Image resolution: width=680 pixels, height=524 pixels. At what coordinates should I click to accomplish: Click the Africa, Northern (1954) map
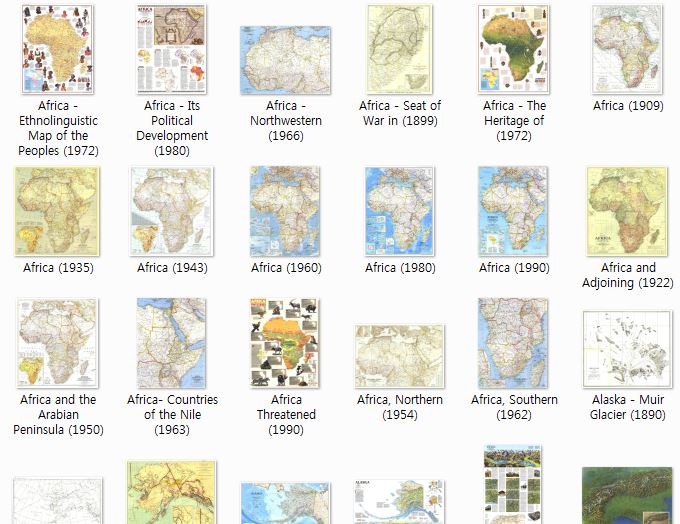[x=399, y=357]
